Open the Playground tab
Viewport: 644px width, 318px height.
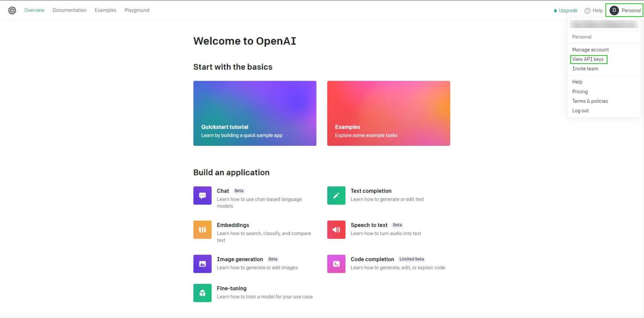pyautogui.click(x=137, y=10)
